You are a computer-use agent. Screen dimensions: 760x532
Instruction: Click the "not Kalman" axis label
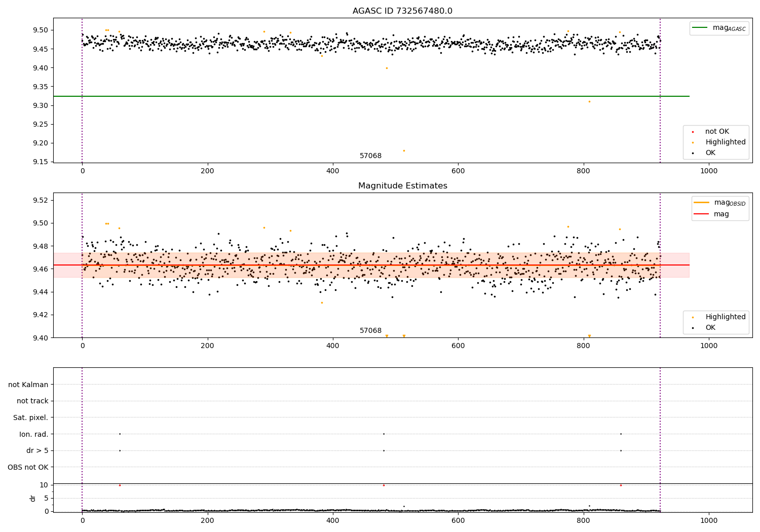[x=28, y=385]
